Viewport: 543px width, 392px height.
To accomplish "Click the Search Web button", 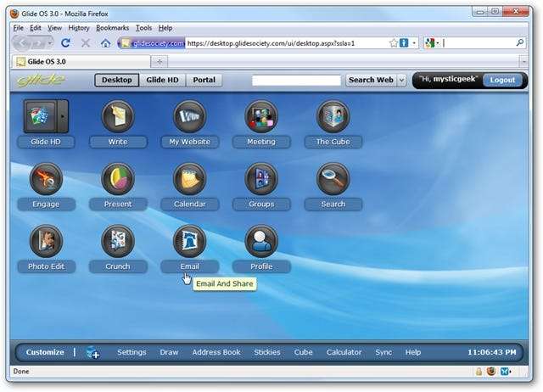I will coord(371,80).
